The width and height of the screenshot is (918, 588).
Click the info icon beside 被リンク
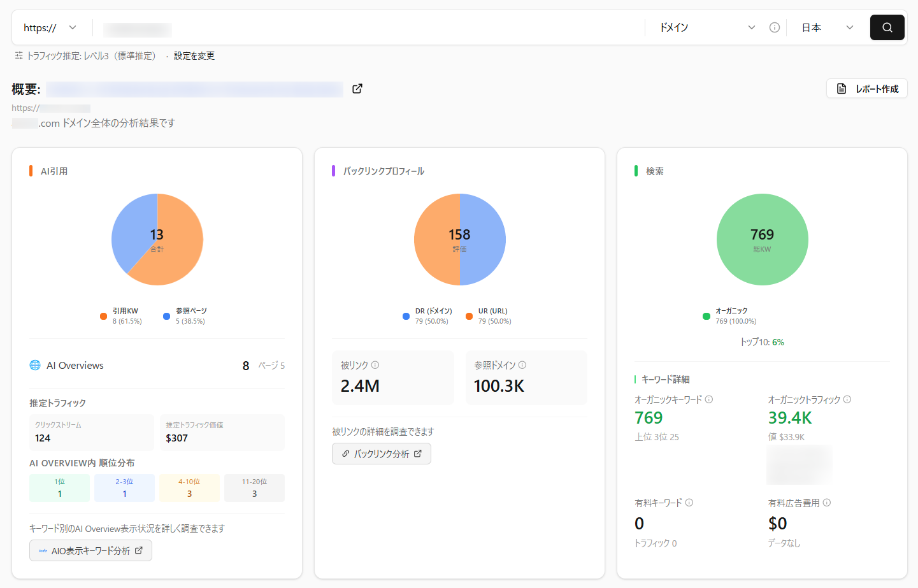tap(375, 365)
